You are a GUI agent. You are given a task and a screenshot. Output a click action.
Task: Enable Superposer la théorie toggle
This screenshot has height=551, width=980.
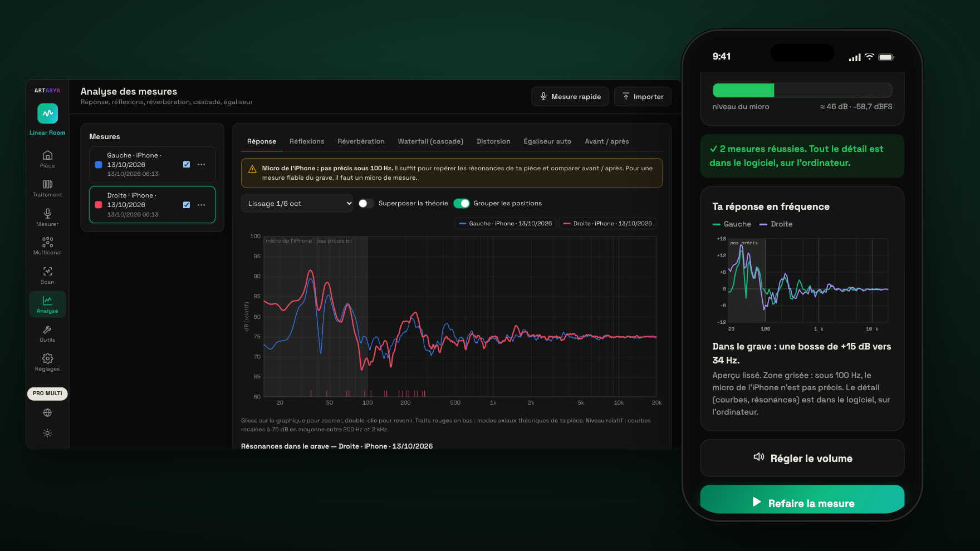pyautogui.click(x=366, y=204)
